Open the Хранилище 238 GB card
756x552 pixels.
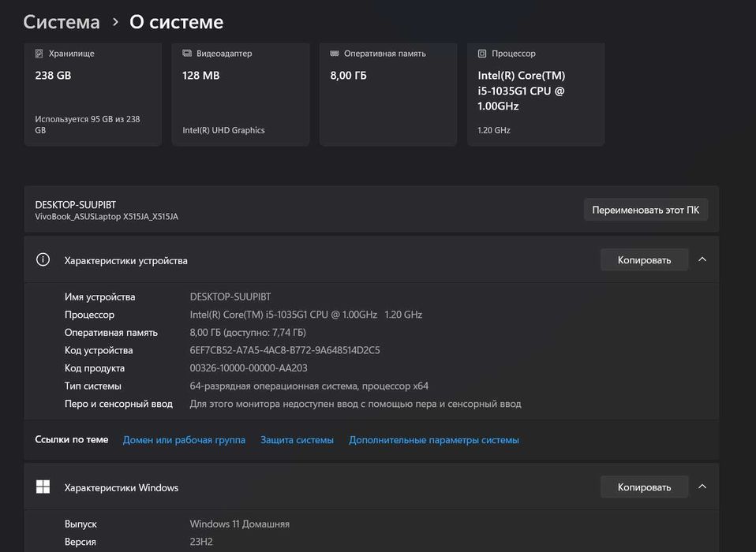[93, 95]
